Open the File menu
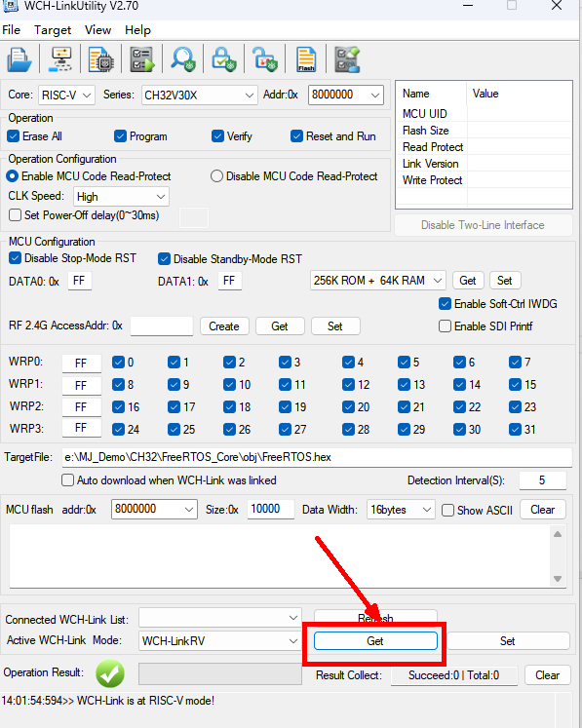Image resolution: width=582 pixels, height=728 pixels. point(11,30)
